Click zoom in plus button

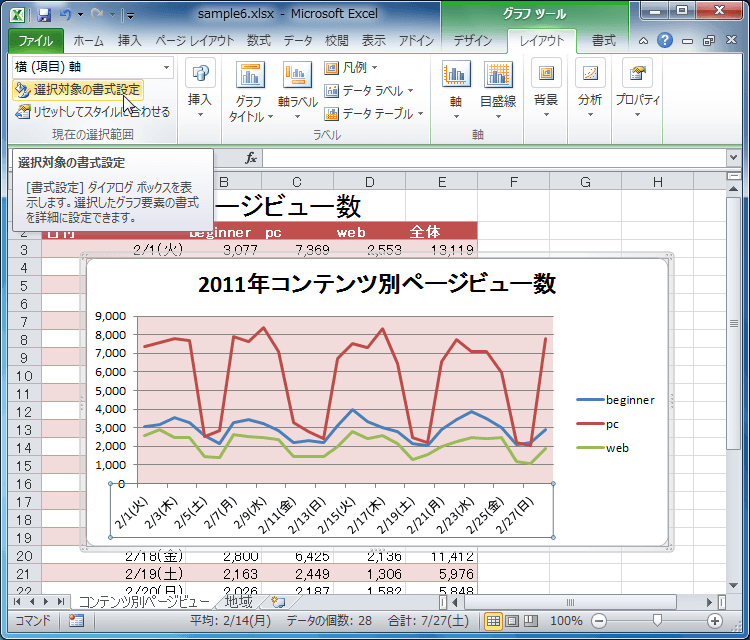click(x=715, y=621)
